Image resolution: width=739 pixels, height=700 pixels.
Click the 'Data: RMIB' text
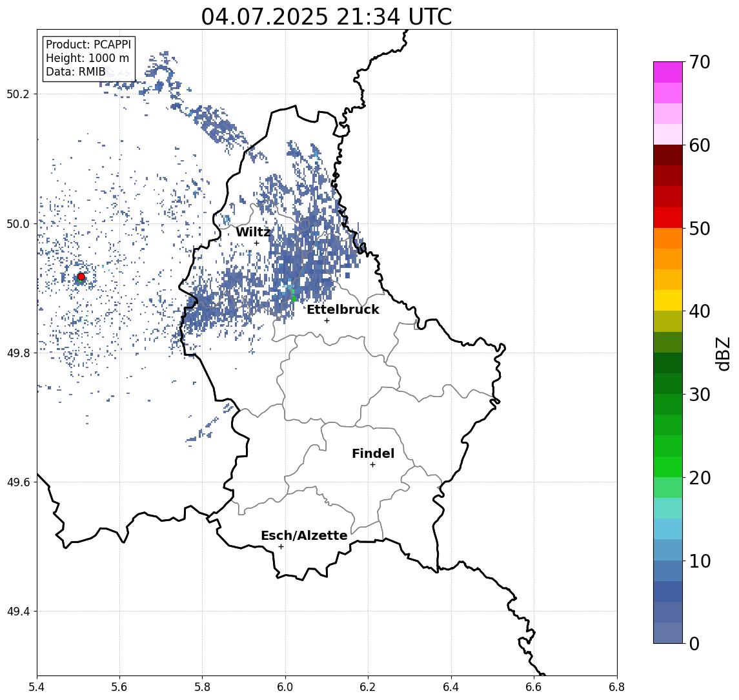(x=76, y=72)
